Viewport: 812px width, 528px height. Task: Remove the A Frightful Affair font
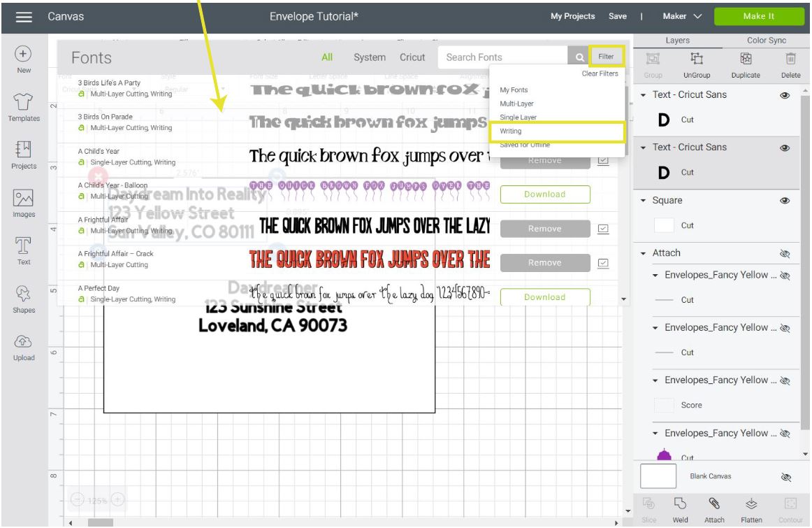[x=545, y=229]
